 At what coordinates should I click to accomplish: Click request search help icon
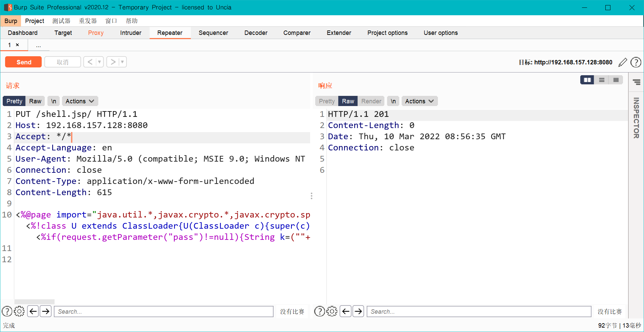tap(7, 311)
